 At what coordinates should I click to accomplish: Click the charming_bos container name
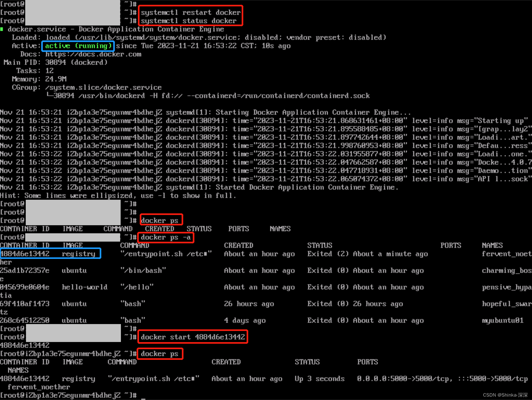click(x=507, y=270)
